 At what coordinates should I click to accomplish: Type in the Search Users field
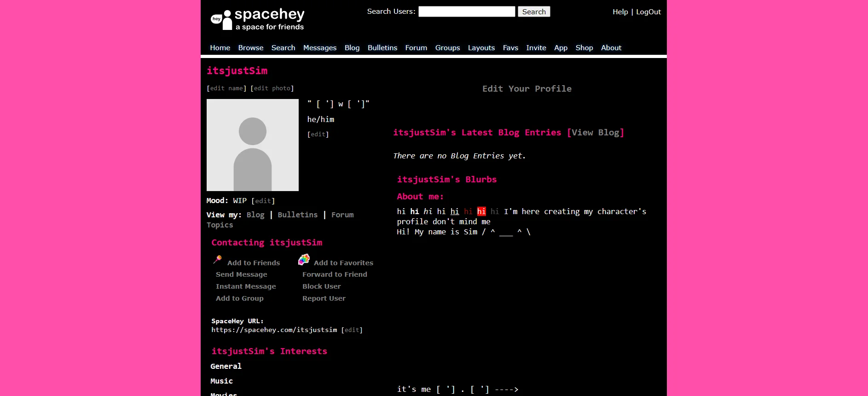pyautogui.click(x=466, y=12)
